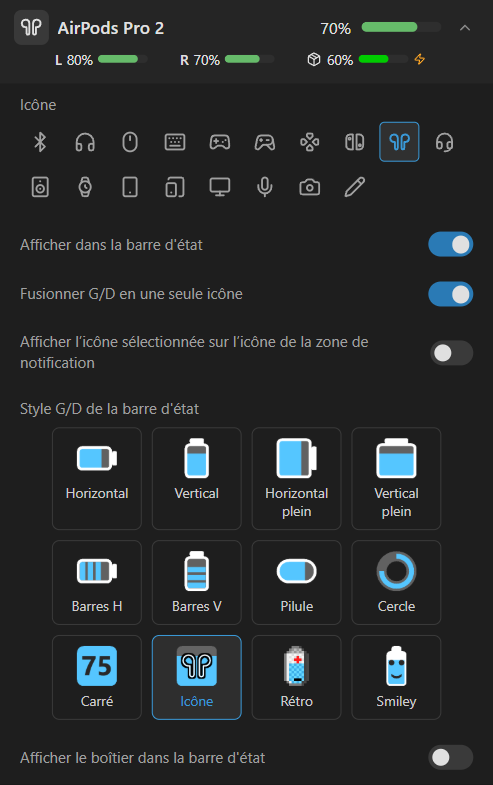Click the case 60% text
This screenshot has width=493, height=785.
[x=340, y=60]
